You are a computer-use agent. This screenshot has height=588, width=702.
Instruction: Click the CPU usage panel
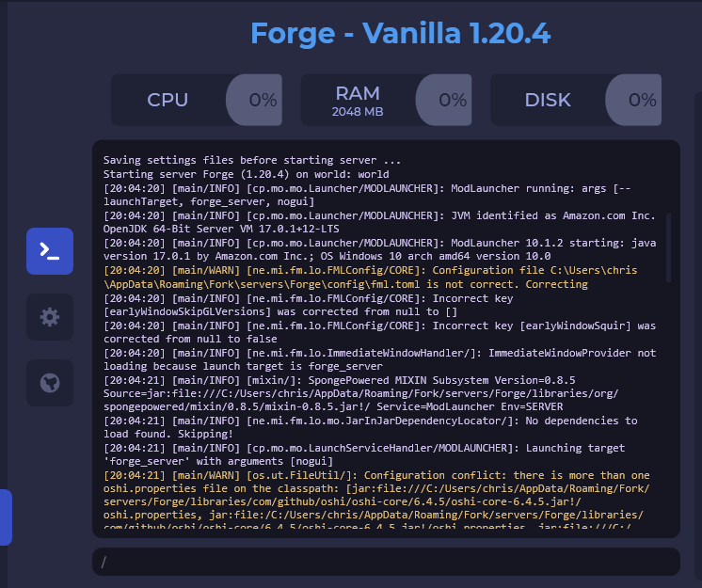(197, 100)
